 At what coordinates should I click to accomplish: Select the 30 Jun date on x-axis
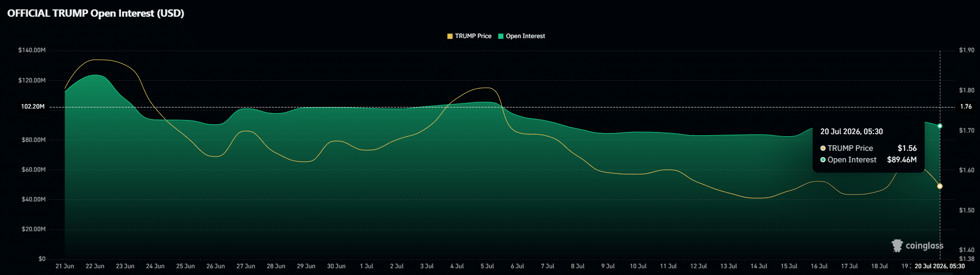336,266
